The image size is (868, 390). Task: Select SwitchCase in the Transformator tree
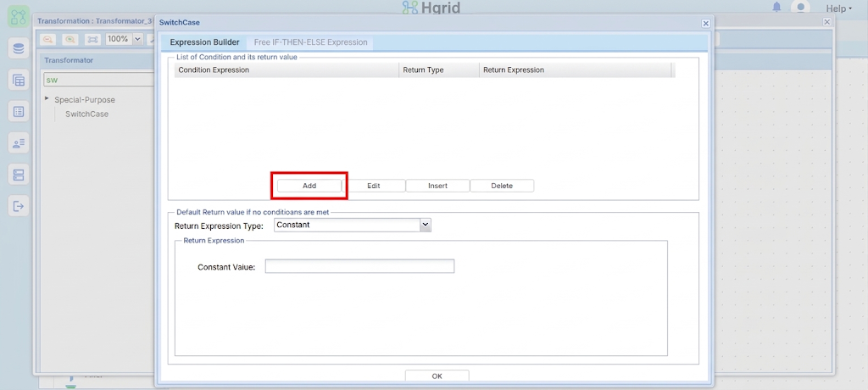pos(87,114)
